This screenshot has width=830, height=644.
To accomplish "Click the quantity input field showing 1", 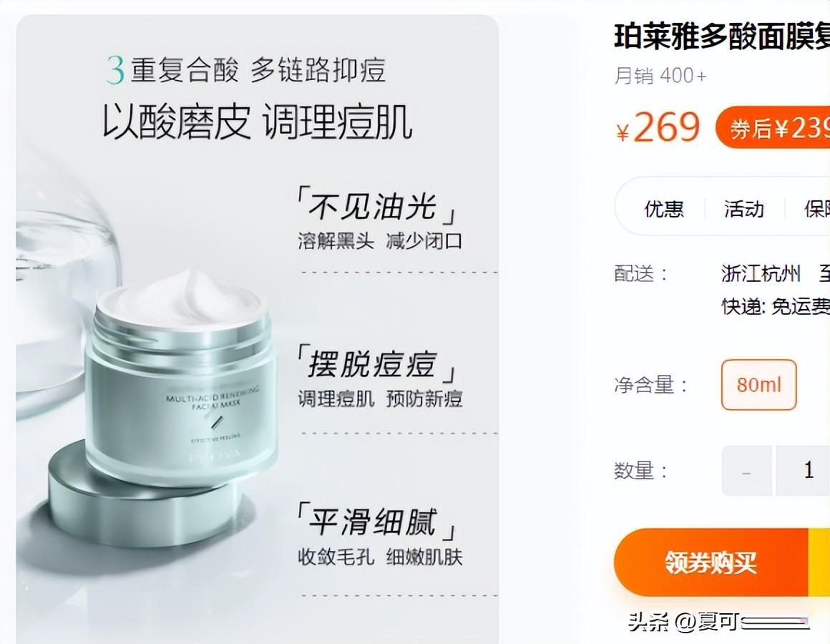I will pyautogui.click(x=803, y=470).
